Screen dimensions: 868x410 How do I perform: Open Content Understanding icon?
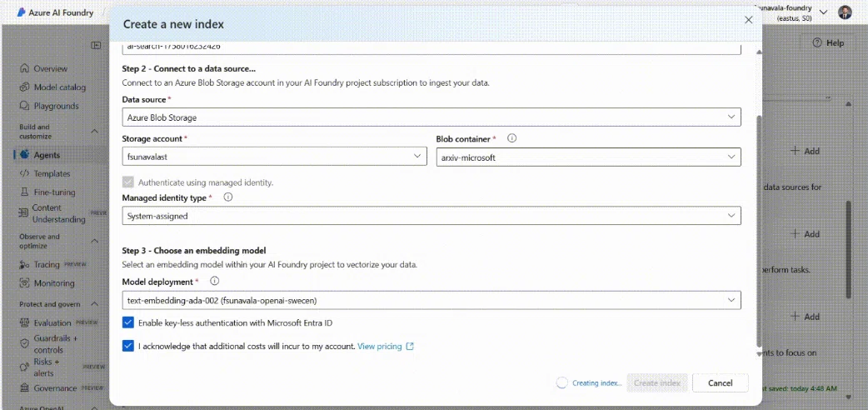[x=23, y=212]
